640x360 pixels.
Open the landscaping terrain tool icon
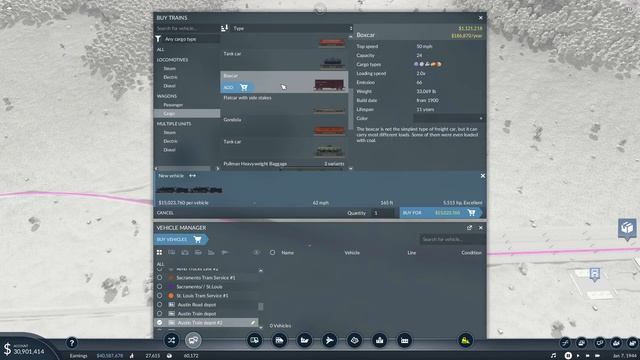pos(354,340)
